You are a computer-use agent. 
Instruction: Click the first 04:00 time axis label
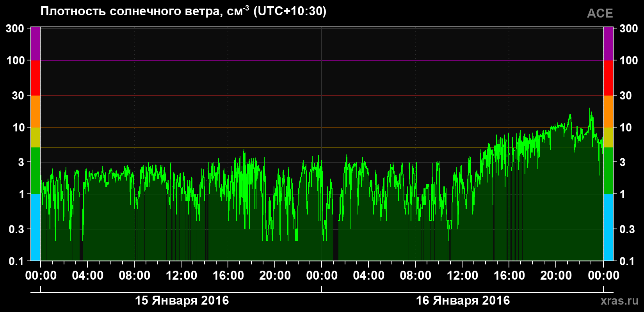pos(88,275)
